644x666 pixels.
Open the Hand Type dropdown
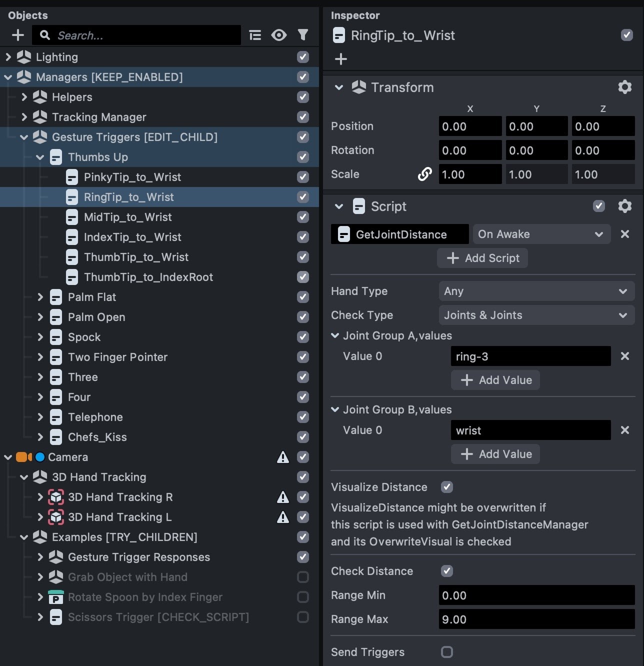tap(536, 291)
